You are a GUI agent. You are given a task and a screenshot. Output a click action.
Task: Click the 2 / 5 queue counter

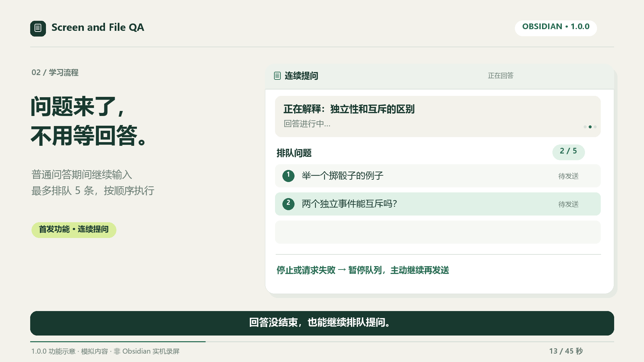[568, 152]
